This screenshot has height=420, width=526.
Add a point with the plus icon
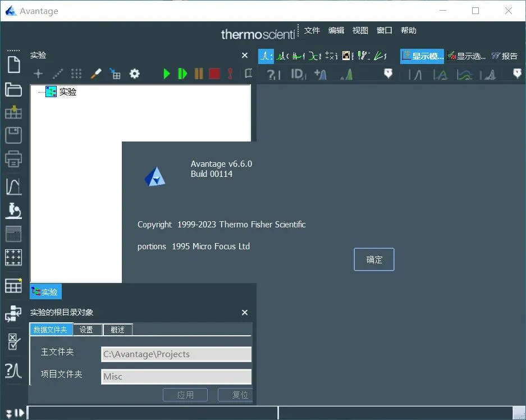(38, 74)
